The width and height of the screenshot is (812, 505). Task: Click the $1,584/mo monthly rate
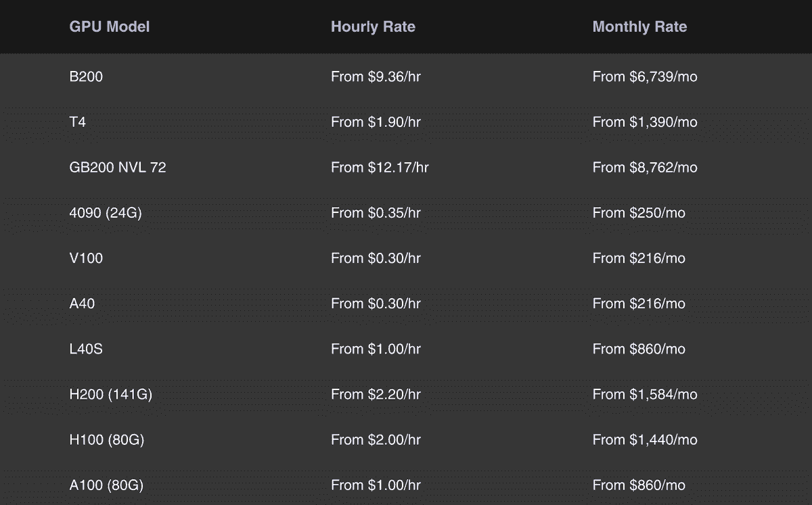pyautogui.click(x=645, y=394)
